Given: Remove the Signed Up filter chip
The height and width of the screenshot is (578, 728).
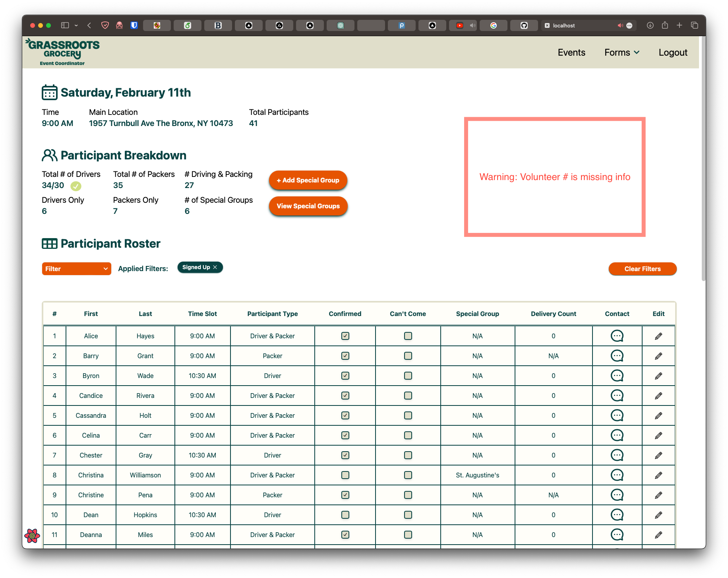Looking at the screenshot, I should pyautogui.click(x=215, y=267).
